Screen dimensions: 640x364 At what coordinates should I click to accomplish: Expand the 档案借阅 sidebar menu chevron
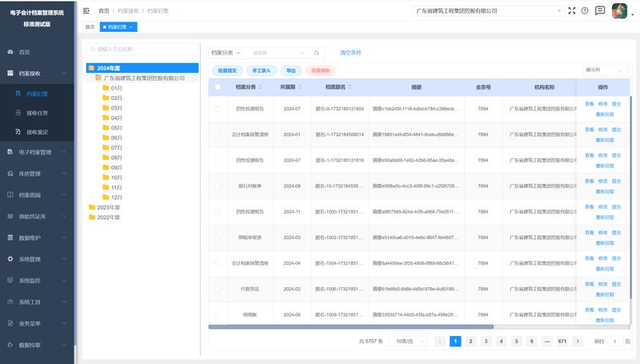click(x=64, y=194)
